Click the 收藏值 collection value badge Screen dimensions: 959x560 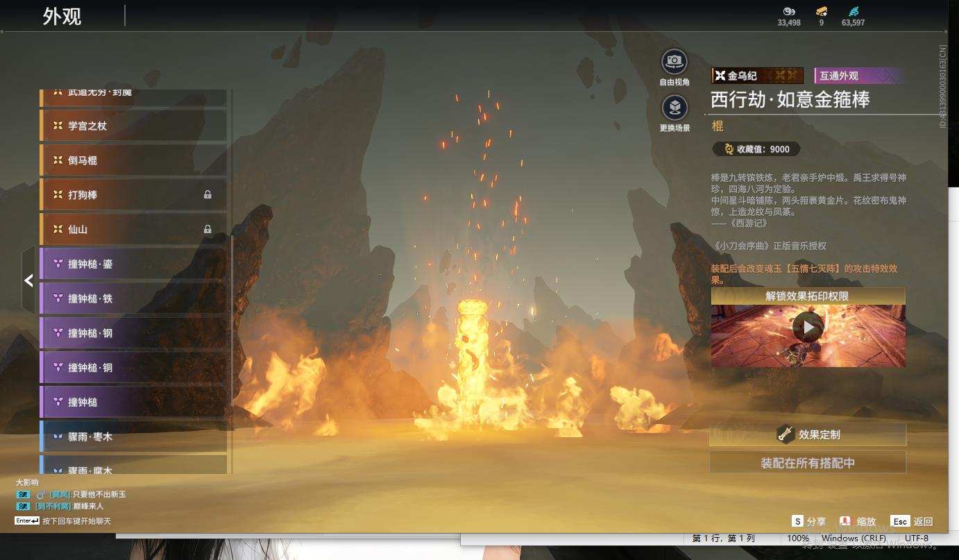point(756,149)
